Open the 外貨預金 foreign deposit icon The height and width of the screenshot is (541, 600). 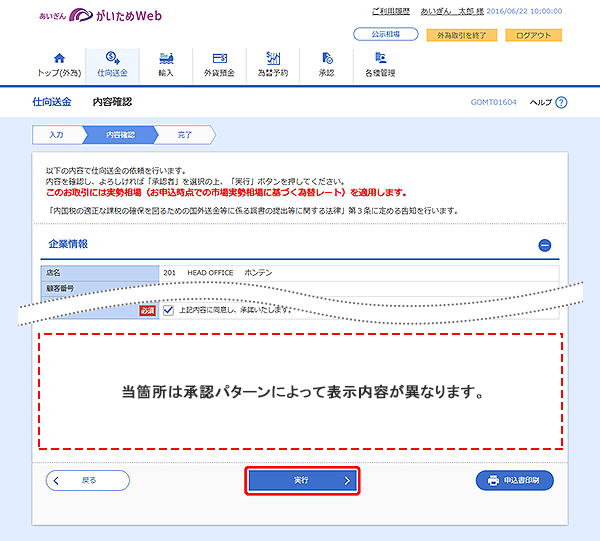220,59
